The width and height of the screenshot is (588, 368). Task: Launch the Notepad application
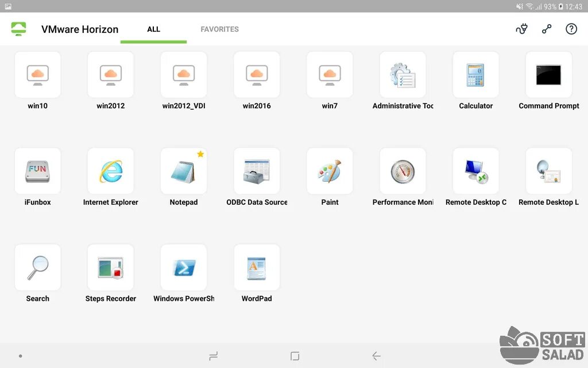tap(184, 171)
